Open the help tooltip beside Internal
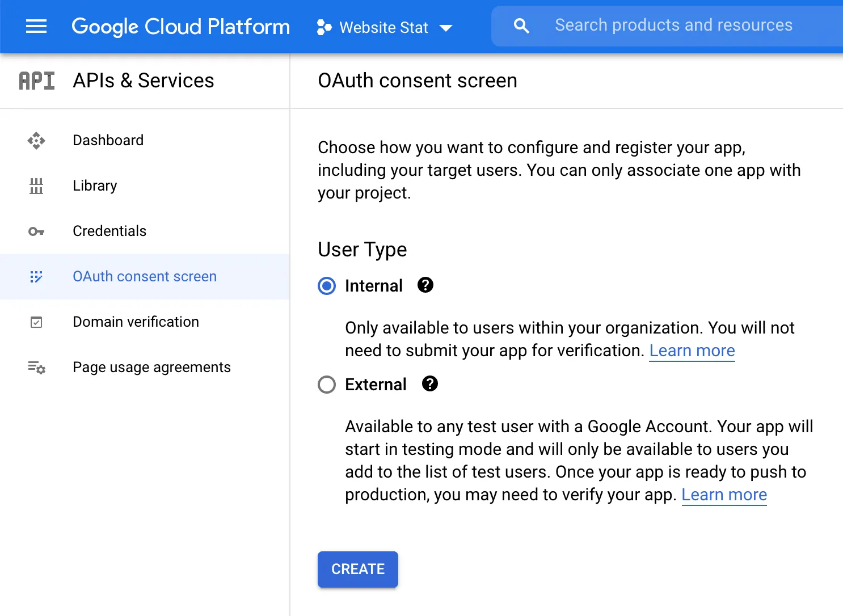Viewport: 843px width, 616px height. [x=425, y=285]
